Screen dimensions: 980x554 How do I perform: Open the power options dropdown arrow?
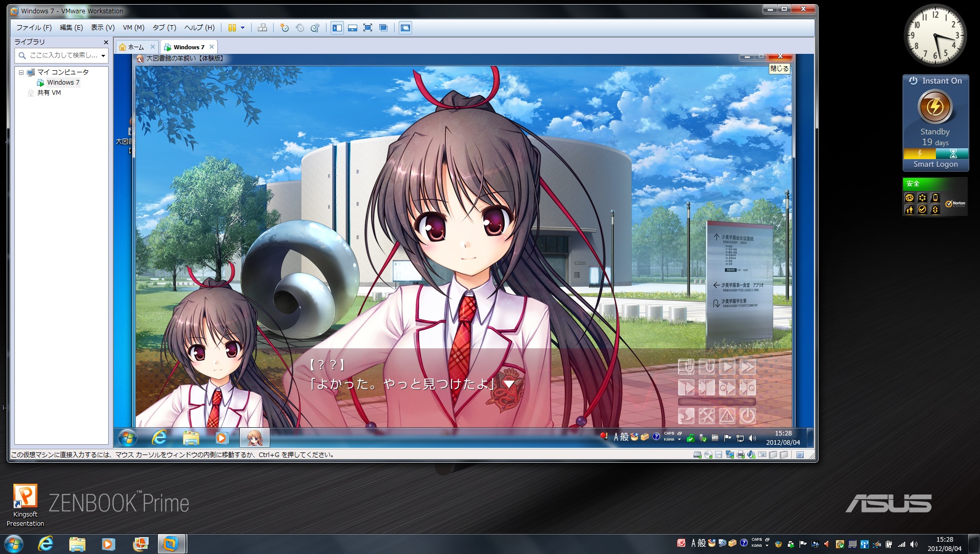(x=243, y=28)
